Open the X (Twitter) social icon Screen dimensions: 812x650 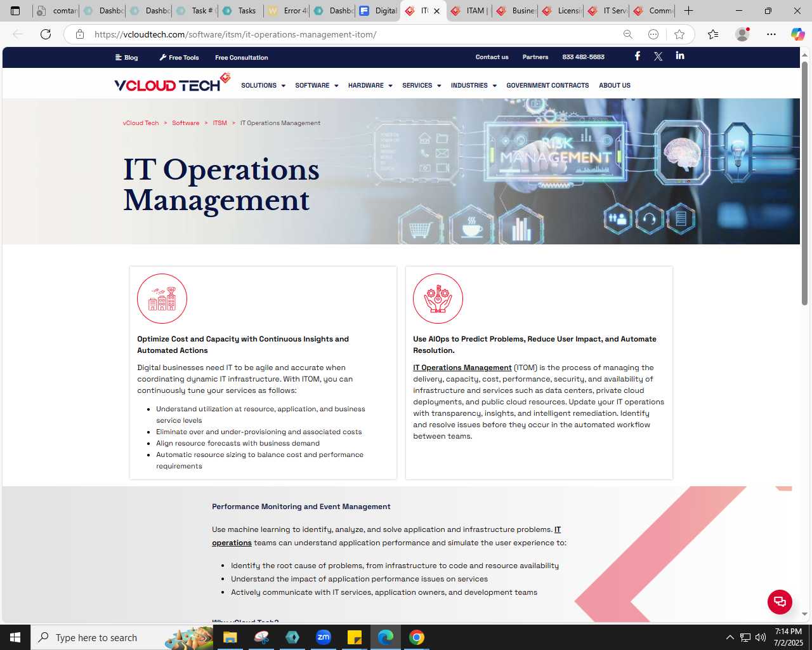[x=658, y=56]
